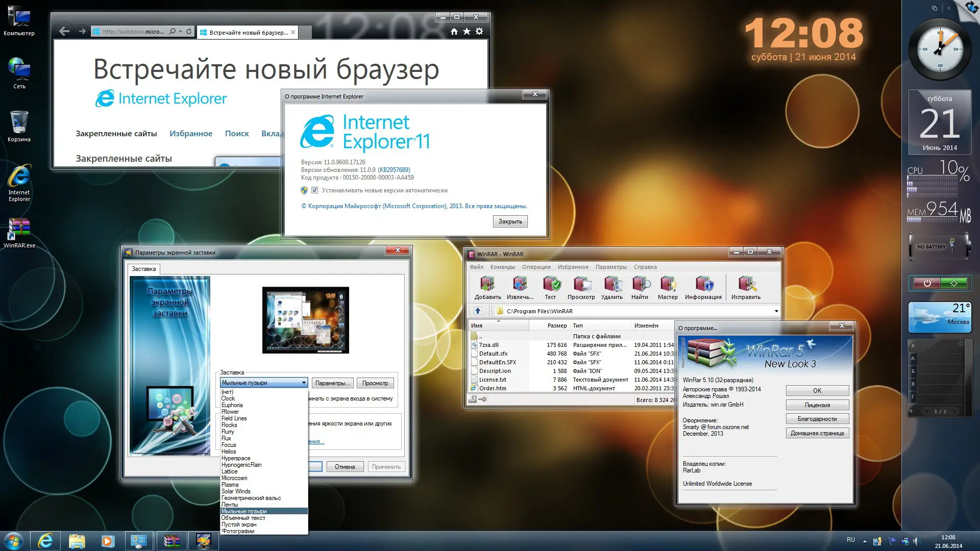This screenshot has height=551, width=980.
Task: Select Flux from the screensaver list
Action: [226, 438]
